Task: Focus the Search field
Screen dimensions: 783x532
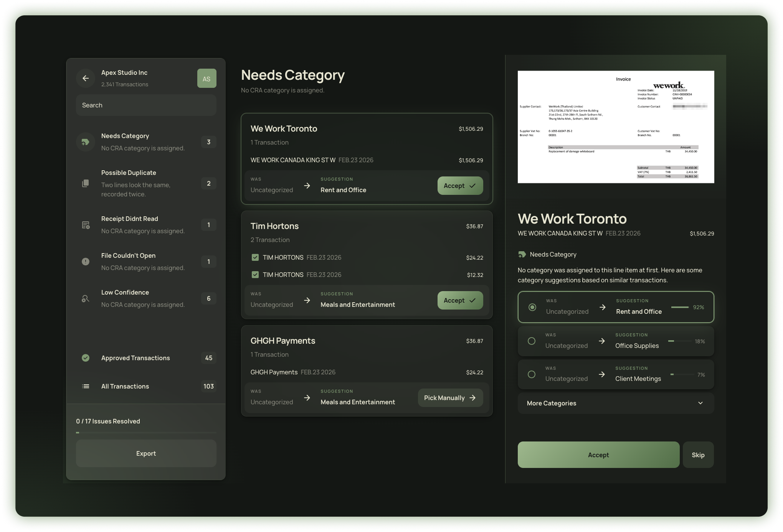Action: (x=146, y=105)
